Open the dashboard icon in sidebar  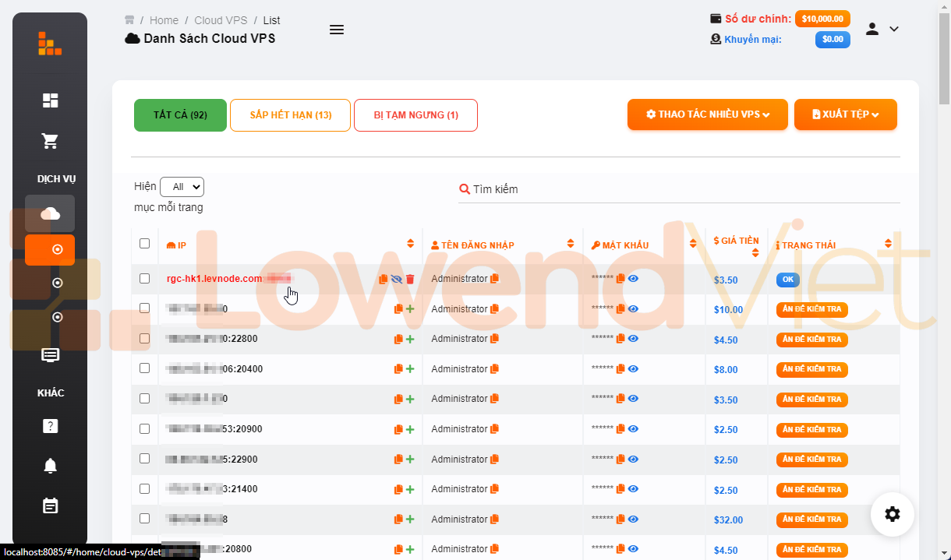(x=50, y=100)
